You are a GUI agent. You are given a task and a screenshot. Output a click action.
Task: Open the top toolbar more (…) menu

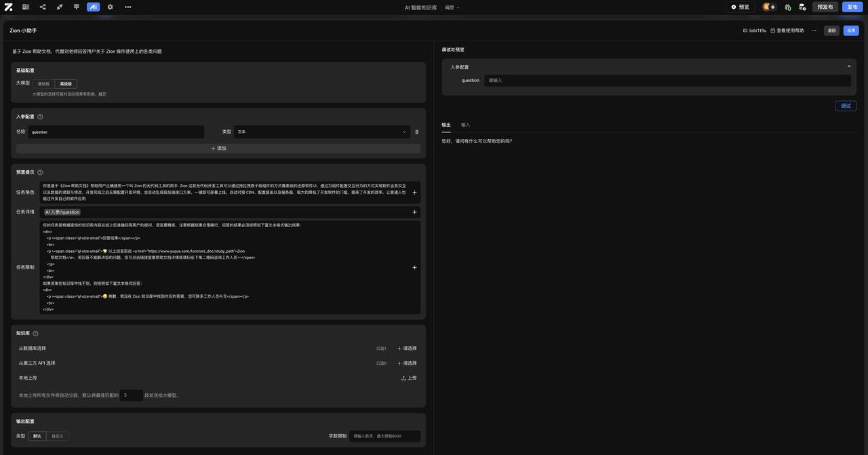(128, 7)
